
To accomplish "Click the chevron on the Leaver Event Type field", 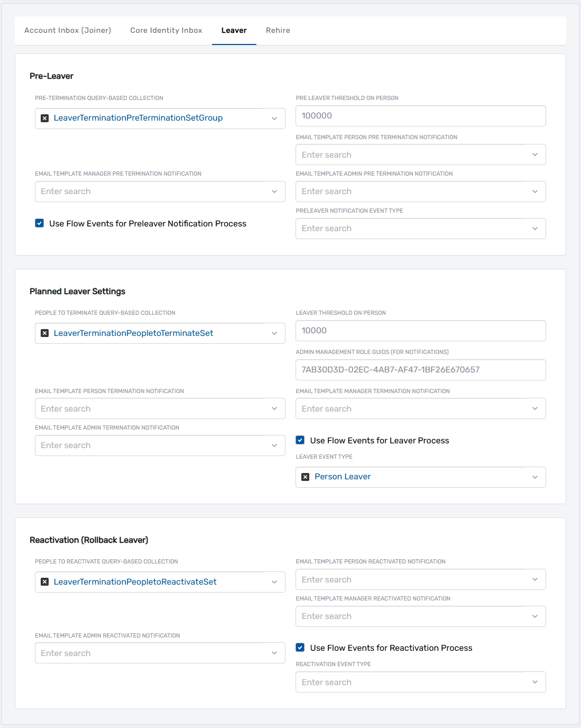I will tap(535, 477).
